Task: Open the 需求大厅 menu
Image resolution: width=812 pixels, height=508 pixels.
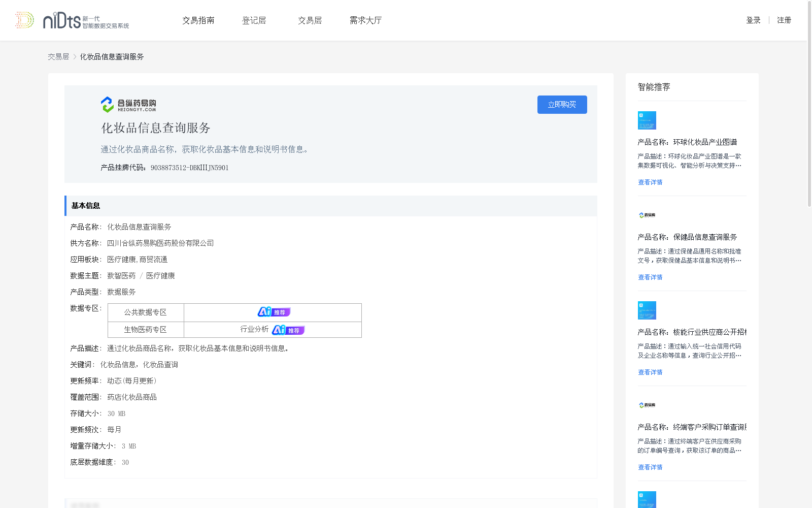Action: 365,20
